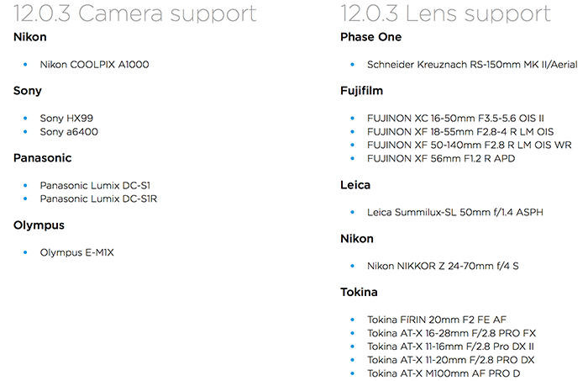Select Nikon NIKKOR Z 24-70mm f/4 S
The width and height of the screenshot is (588, 381).
443,266
